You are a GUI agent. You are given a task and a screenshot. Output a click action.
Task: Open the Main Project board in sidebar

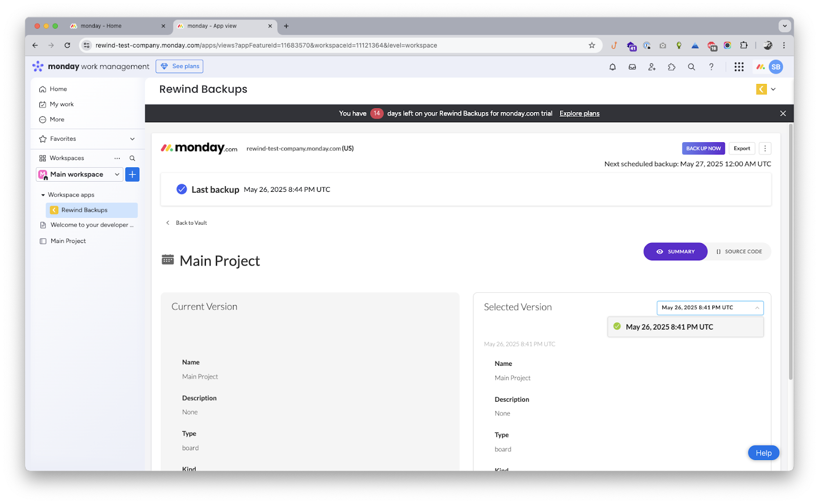pyautogui.click(x=62, y=241)
